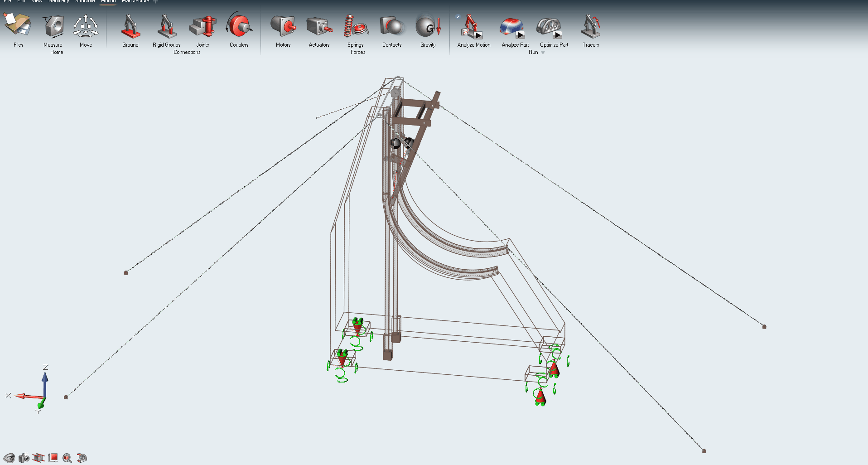Click the plus button after Manufacture tab
This screenshot has height=465, width=868.
click(x=155, y=1)
